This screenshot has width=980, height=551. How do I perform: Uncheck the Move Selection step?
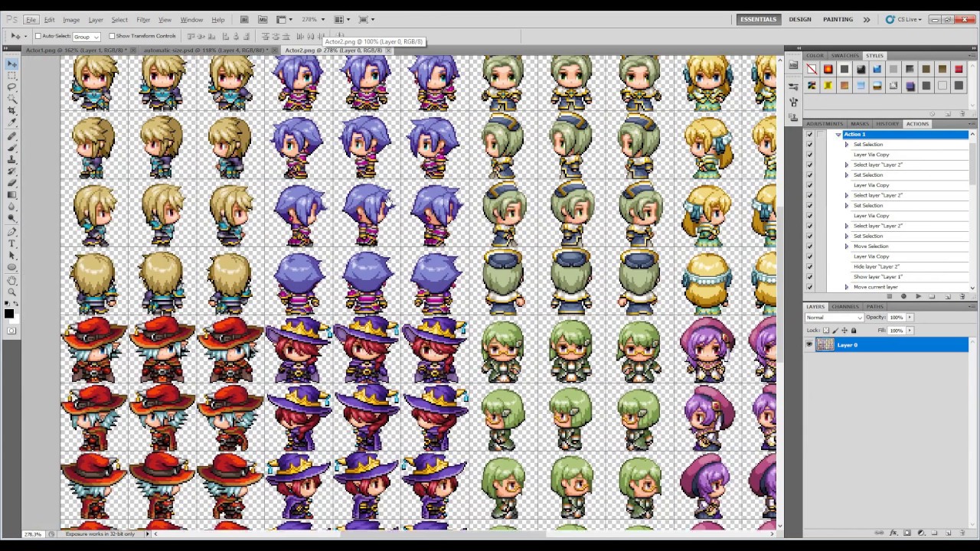pos(809,246)
